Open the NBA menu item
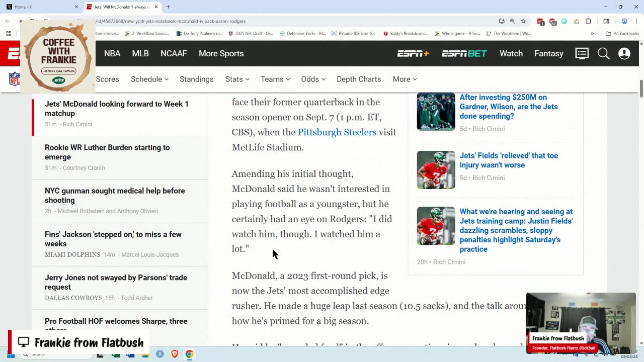This screenshot has width=644, height=362. [x=112, y=53]
